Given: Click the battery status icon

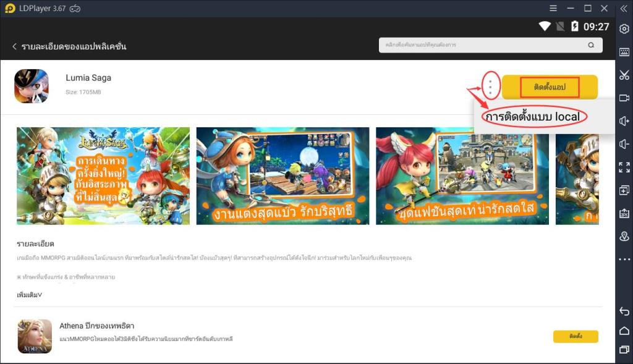Looking at the screenshot, I should (574, 26).
